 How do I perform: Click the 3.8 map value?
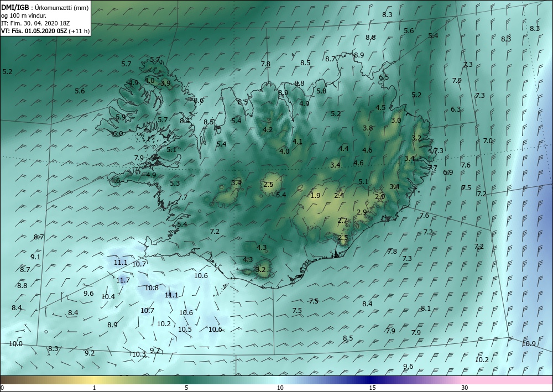pos(368,128)
